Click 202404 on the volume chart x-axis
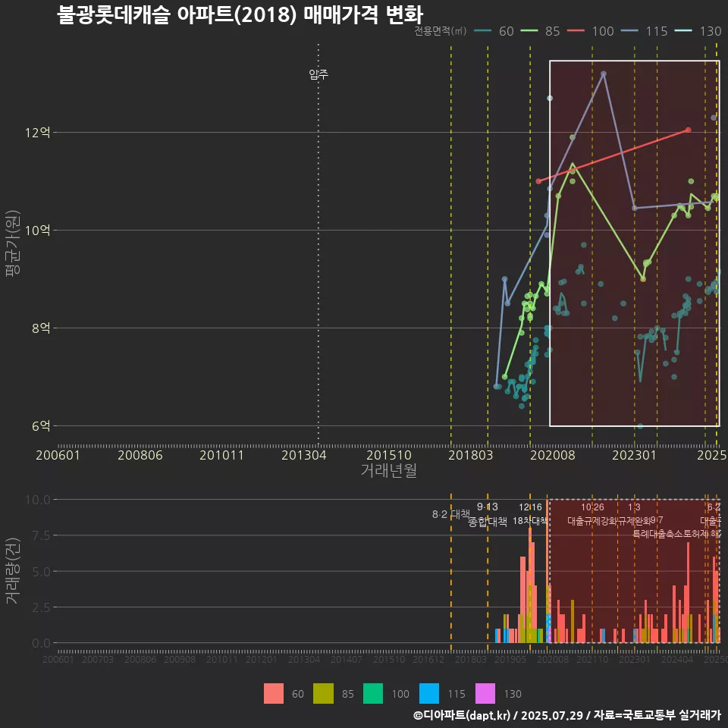728x728 pixels. click(677, 659)
